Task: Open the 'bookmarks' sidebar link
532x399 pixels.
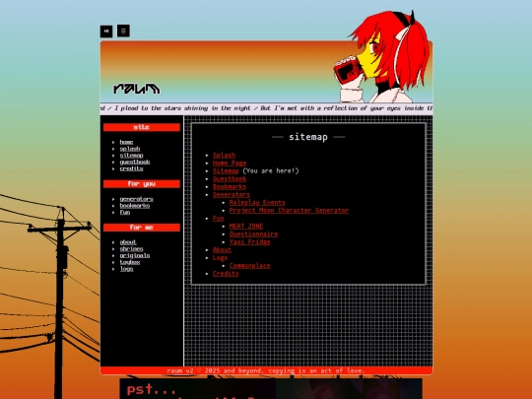Action: (135, 206)
